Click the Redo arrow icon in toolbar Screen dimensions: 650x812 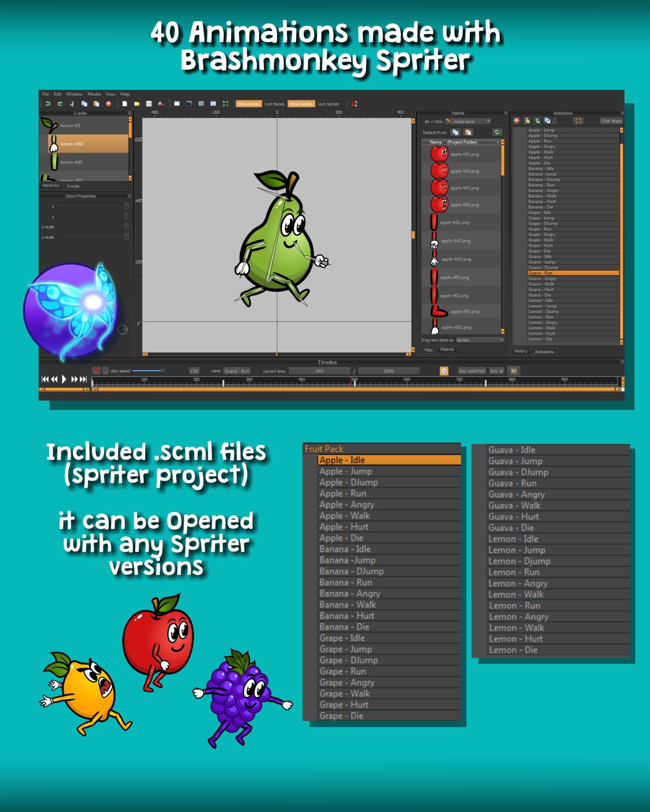click(x=60, y=104)
